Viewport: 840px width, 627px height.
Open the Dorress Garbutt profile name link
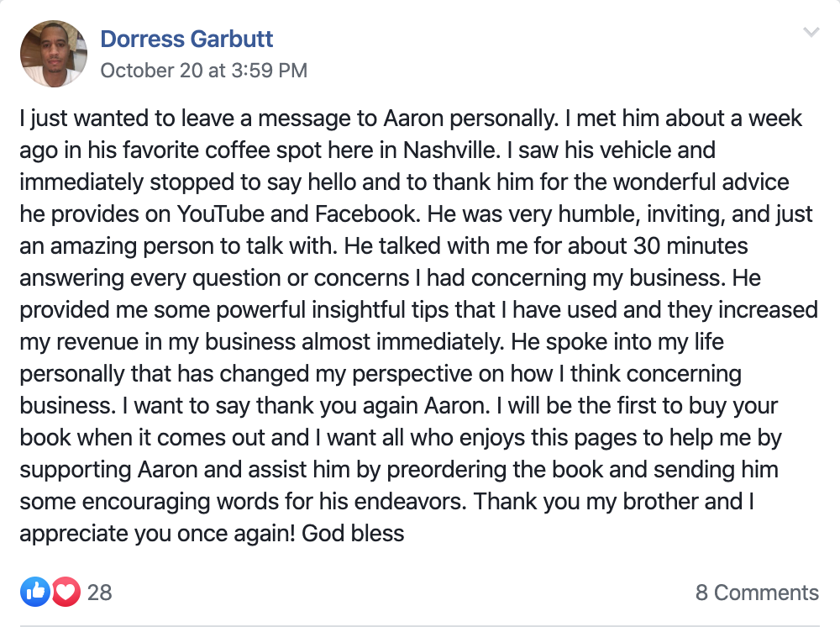pyautogui.click(x=186, y=39)
